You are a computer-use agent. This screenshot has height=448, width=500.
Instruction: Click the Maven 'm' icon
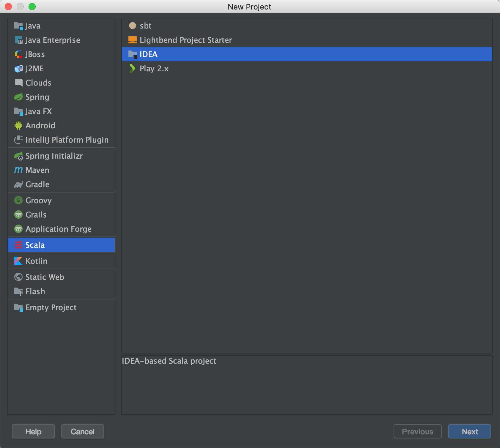18,170
